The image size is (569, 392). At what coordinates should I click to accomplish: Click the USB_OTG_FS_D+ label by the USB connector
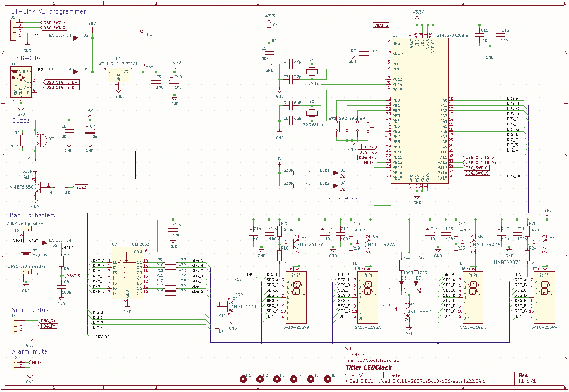61,82
